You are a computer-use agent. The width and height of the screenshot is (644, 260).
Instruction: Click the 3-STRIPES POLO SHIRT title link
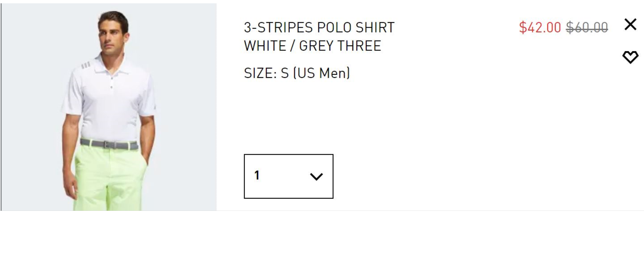tap(319, 27)
